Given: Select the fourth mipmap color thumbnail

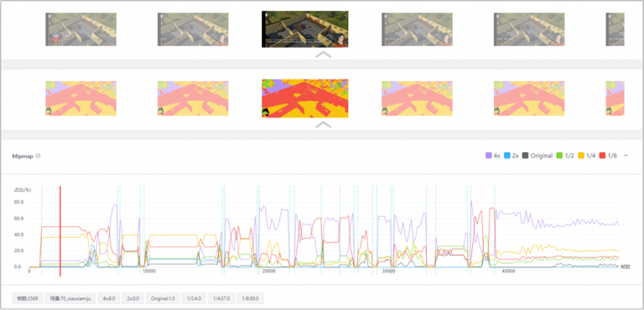Looking at the screenshot, I should (x=418, y=99).
